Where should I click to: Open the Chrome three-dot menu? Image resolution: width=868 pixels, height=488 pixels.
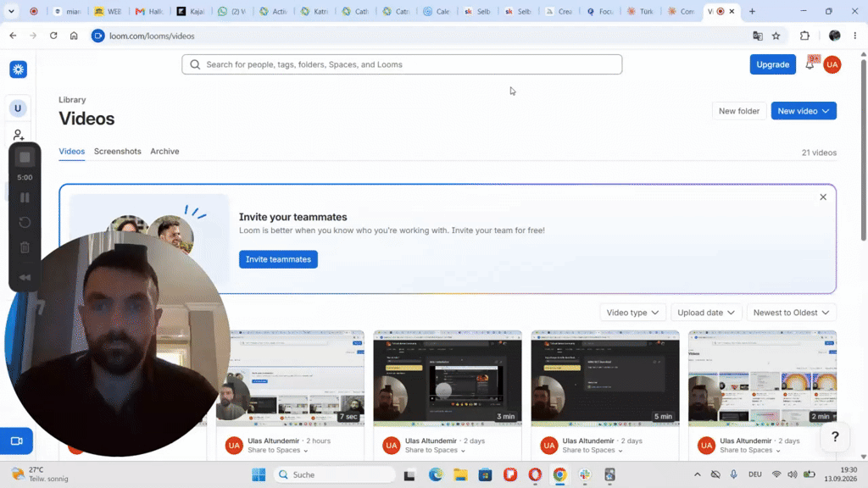tap(855, 36)
